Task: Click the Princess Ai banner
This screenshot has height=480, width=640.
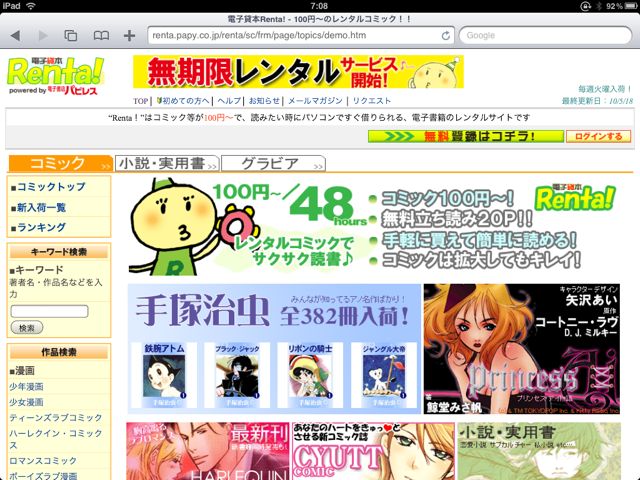Action: click(x=522, y=349)
